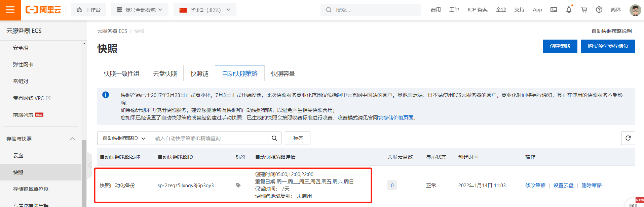
Task: Focus the policy ID search input
Action: (209, 138)
